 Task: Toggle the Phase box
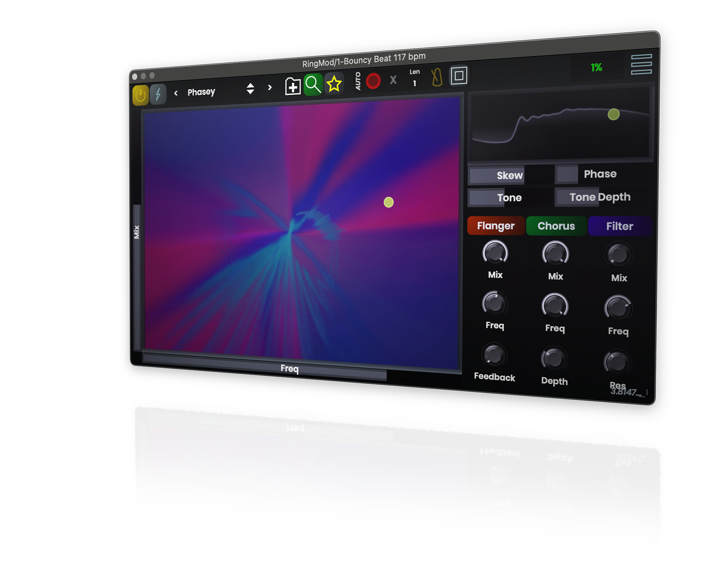pyautogui.click(x=567, y=174)
